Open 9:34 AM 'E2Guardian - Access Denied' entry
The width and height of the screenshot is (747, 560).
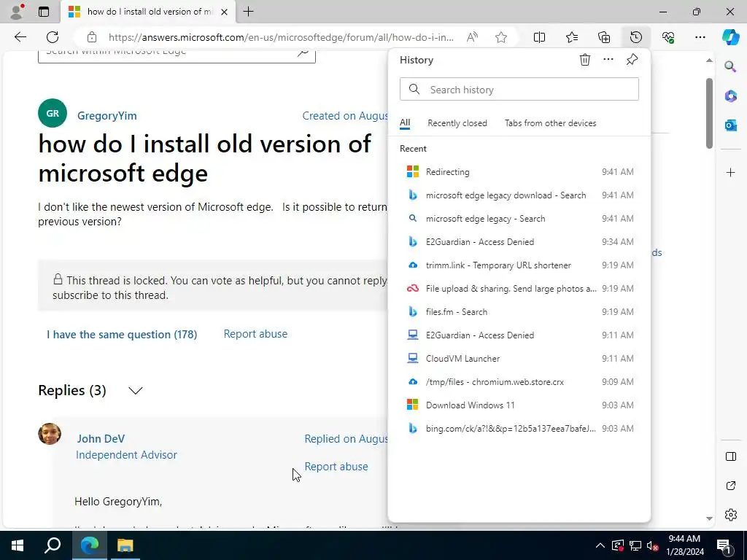pos(519,242)
